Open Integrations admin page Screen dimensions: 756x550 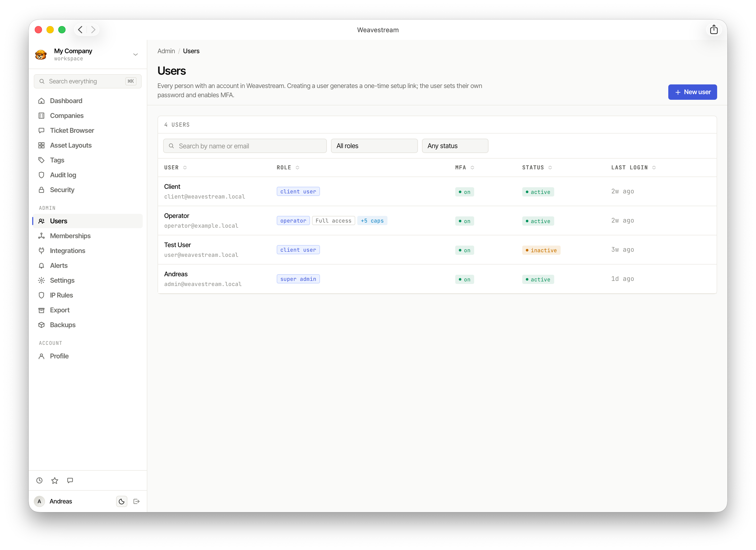pyautogui.click(x=68, y=251)
